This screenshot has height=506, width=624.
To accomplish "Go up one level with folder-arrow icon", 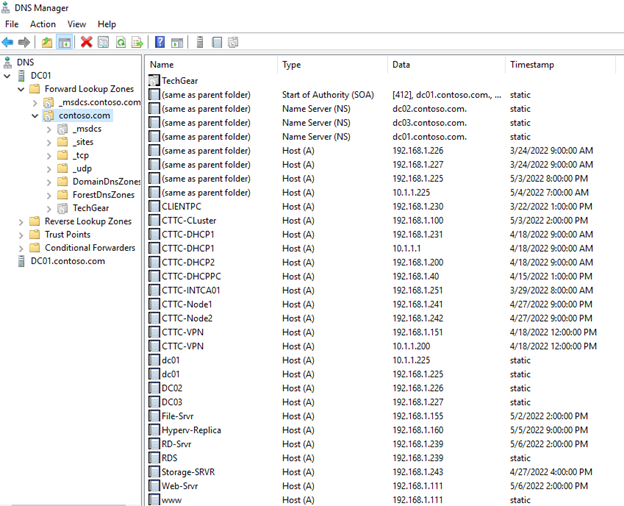I will click(47, 42).
